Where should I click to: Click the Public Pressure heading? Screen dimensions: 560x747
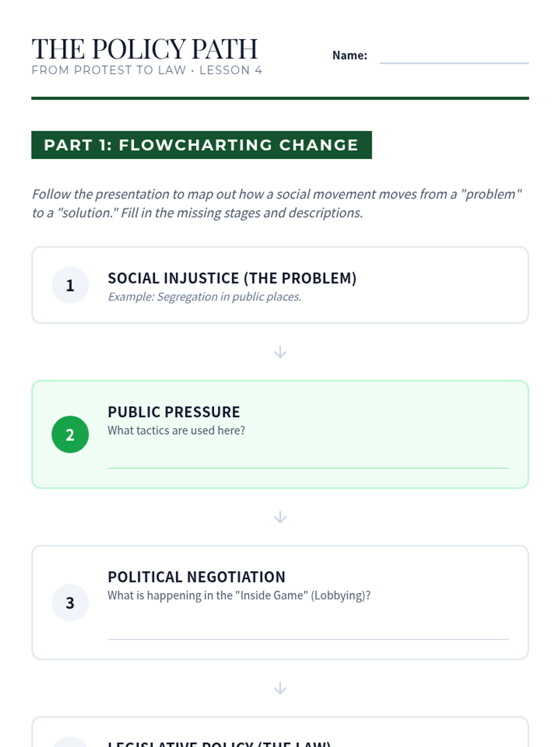[x=174, y=412]
